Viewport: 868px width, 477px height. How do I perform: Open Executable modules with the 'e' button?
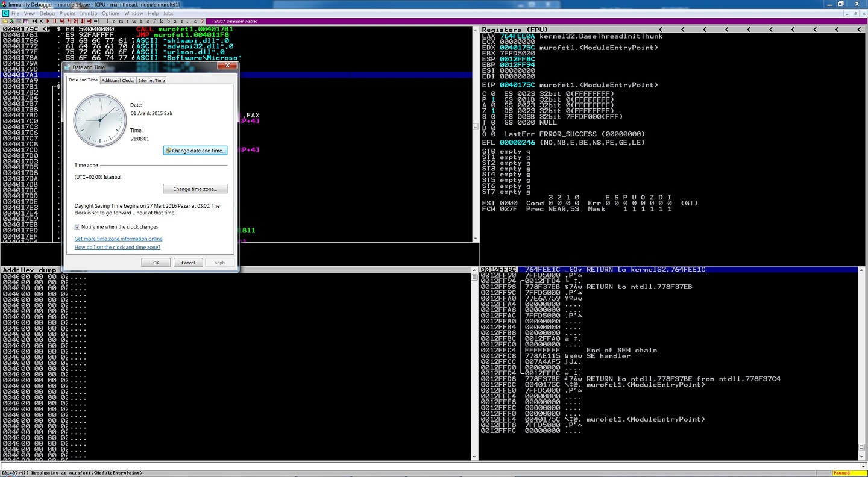[114, 21]
